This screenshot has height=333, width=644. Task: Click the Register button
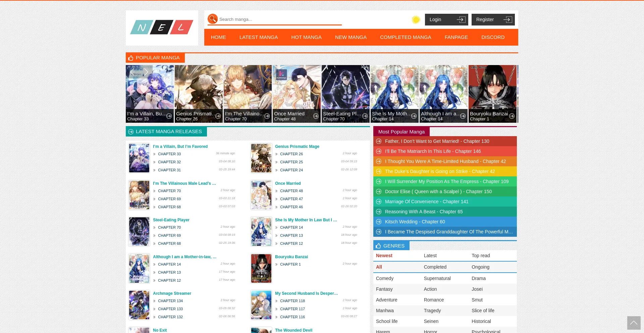[493, 20]
